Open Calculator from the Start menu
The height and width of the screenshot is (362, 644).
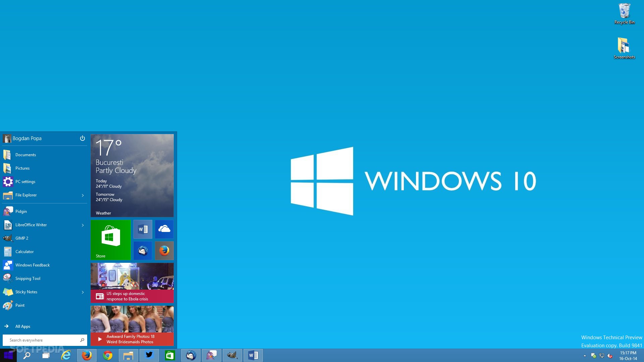[x=45, y=252]
